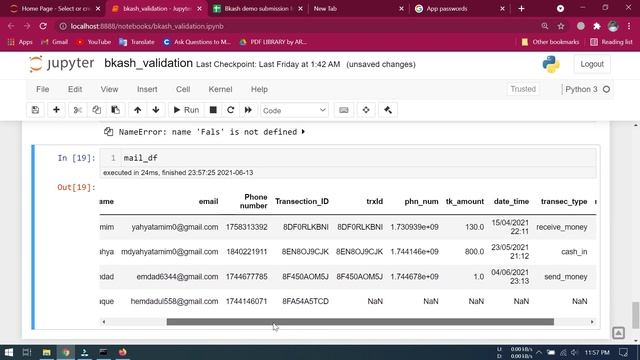Restart and run all cells icon
Image resolution: width=640 pixels, height=360 pixels.
(248, 110)
